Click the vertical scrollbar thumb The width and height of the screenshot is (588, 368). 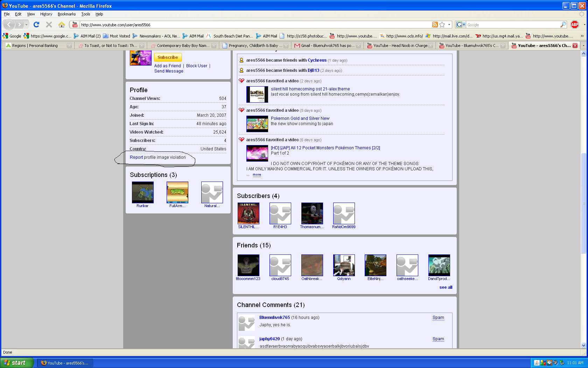click(583, 203)
